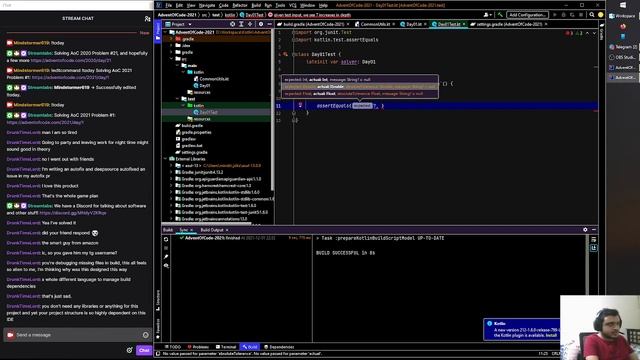The width and height of the screenshot is (640, 360).
Task: Click assertEquals call on line 11
Action: 333,106
